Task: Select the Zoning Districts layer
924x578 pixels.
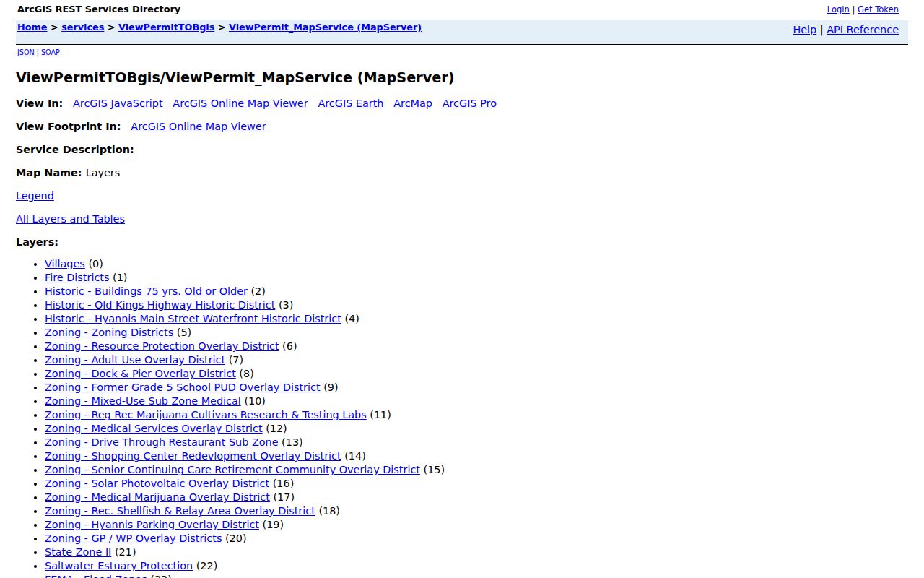Action: click(x=109, y=332)
